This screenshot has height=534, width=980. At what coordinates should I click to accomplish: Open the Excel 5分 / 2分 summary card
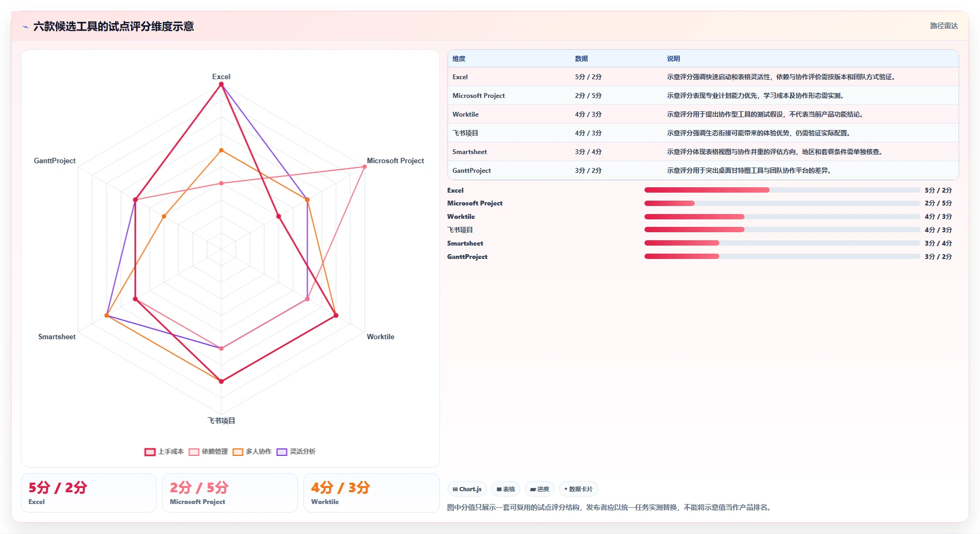89,493
